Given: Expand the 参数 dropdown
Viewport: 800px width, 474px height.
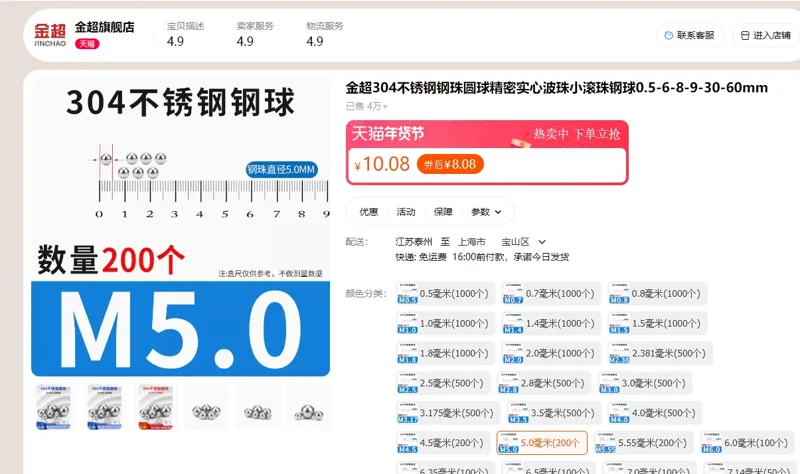Looking at the screenshot, I should pos(486,212).
